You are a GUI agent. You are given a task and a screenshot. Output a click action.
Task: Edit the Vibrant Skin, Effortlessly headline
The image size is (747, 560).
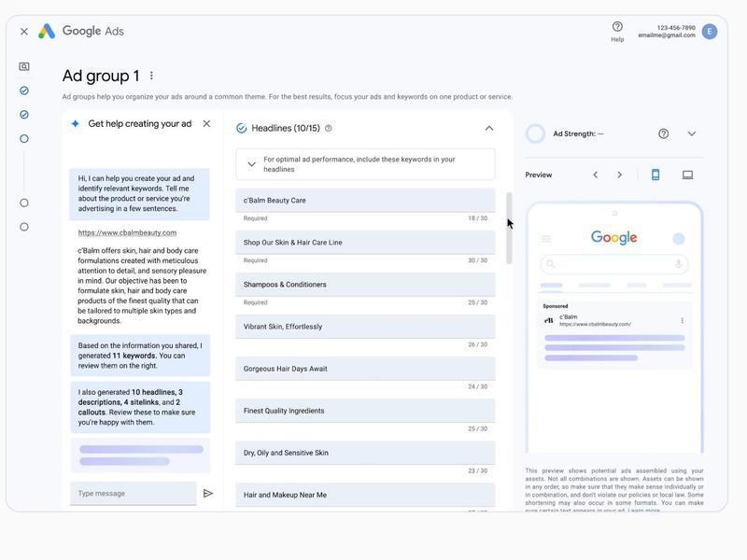click(365, 327)
